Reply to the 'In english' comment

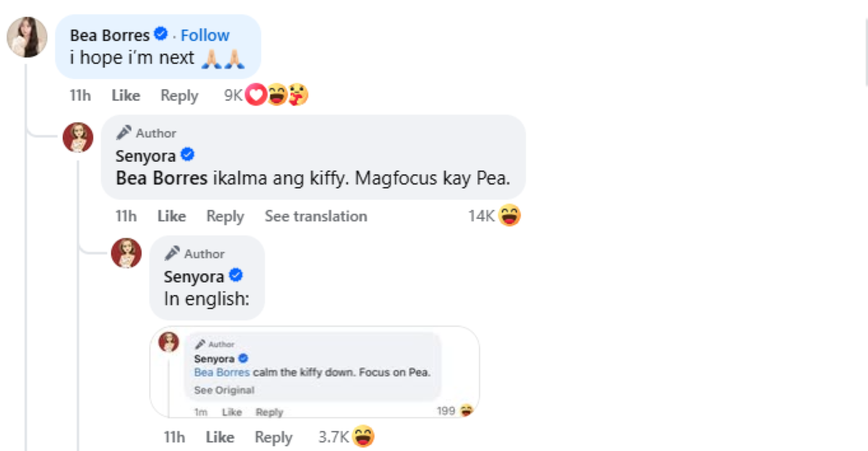[273, 437]
